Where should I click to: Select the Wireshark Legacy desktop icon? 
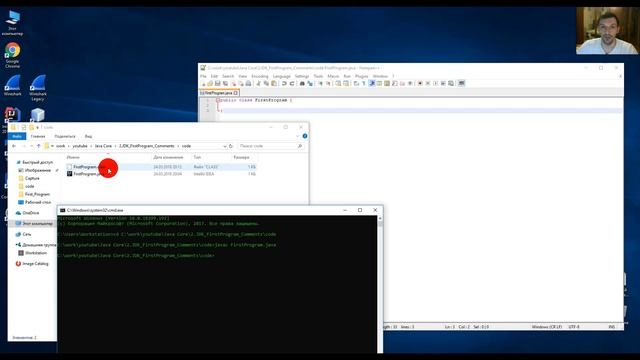coord(38,88)
